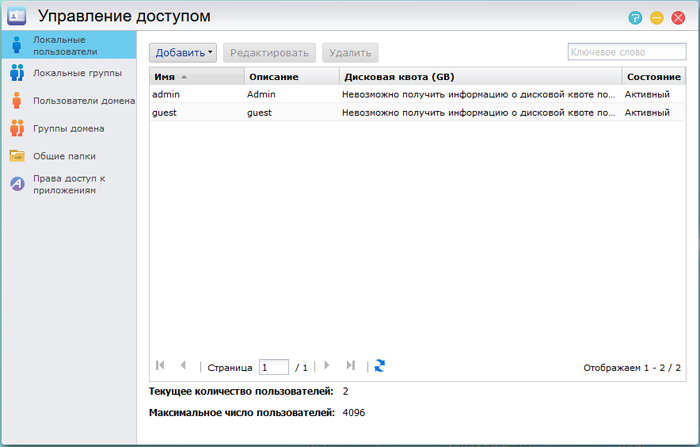The width and height of the screenshot is (700, 447).
Task: Go to first page of user list
Action: [x=160, y=365]
